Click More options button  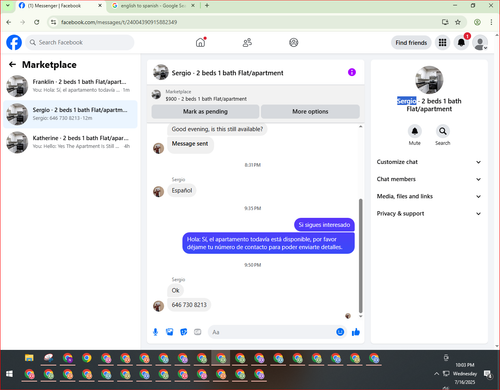[310, 112]
